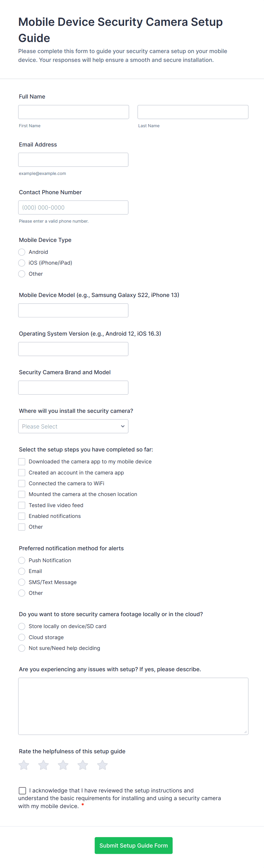
Task: Select Android as mobile device type
Action: (x=22, y=252)
